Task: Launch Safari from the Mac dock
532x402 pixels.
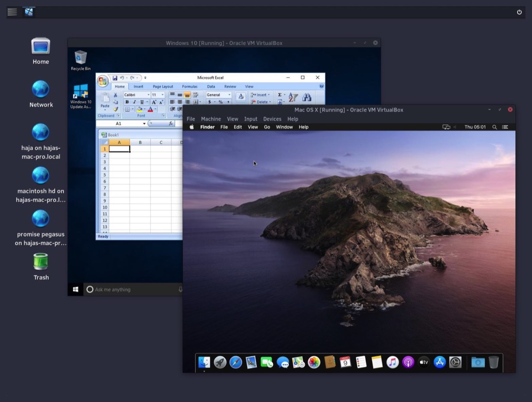Action: 236,362
